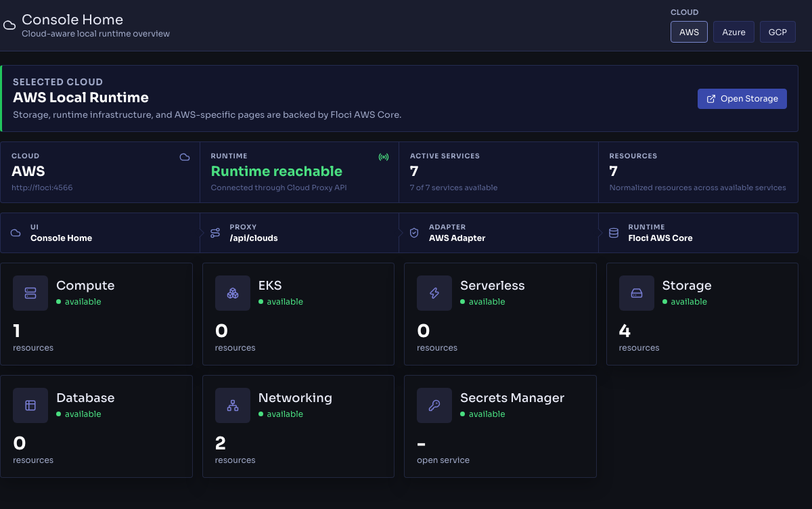The image size is (812, 509).
Task: Open the Storage service card title
Action: click(687, 286)
